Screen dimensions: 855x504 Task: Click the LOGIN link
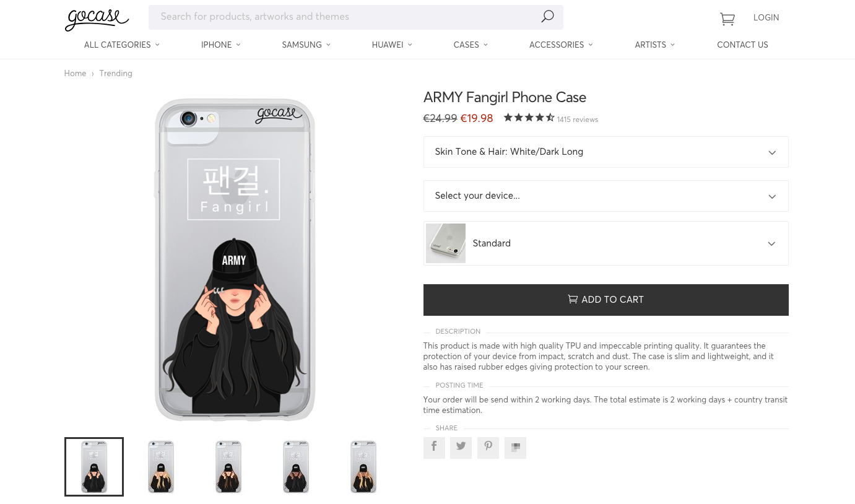click(x=766, y=18)
